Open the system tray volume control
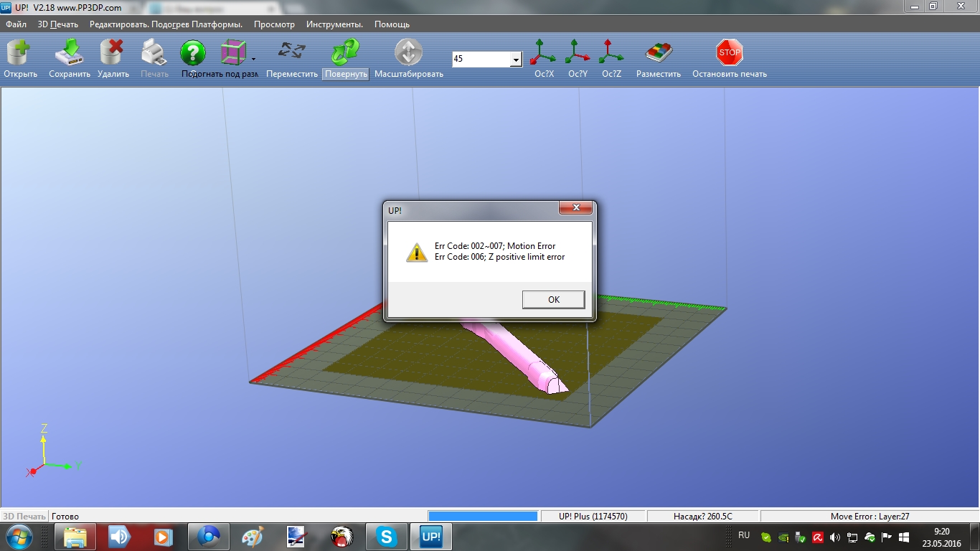The height and width of the screenshot is (551, 980). click(x=835, y=537)
